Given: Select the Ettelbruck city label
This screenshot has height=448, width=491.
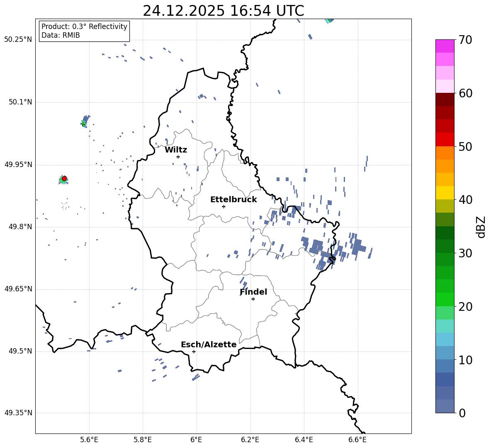Looking at the screenshot, I should tap(233, 200).
